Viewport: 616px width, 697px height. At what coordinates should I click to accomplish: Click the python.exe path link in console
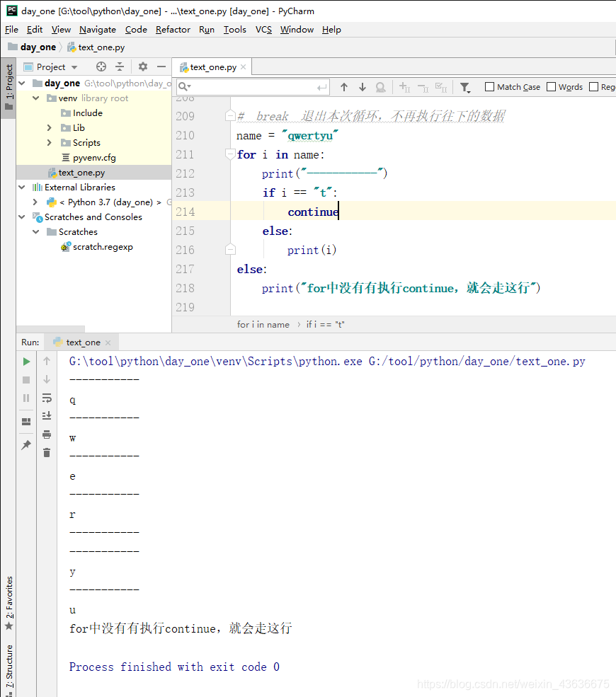tap(216, 362)
